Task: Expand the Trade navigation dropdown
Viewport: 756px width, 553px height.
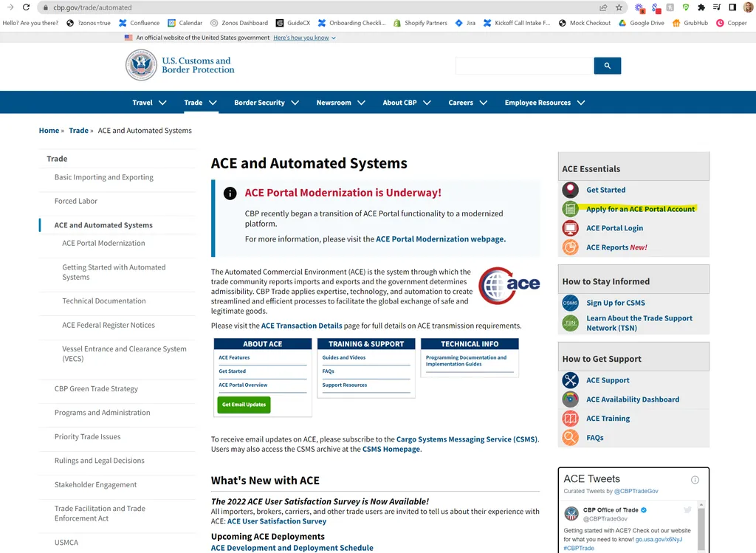Action: pyautogui.click(x=199, y=102)
